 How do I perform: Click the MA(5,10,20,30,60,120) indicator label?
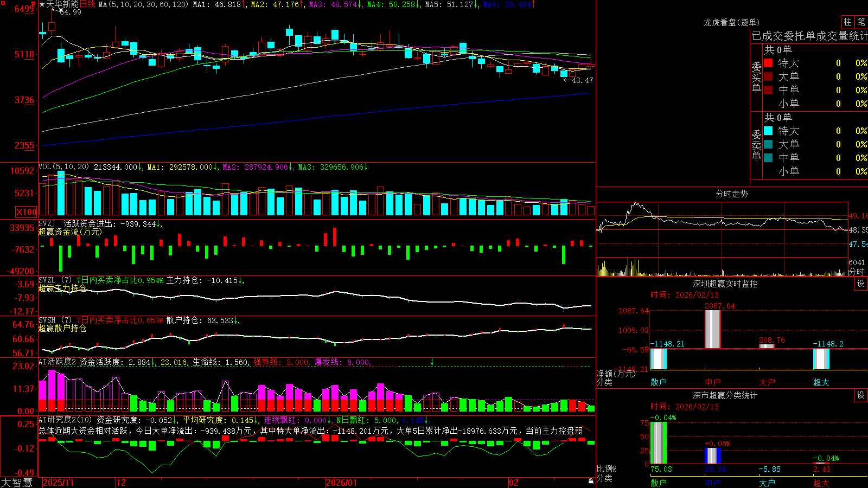143,4
